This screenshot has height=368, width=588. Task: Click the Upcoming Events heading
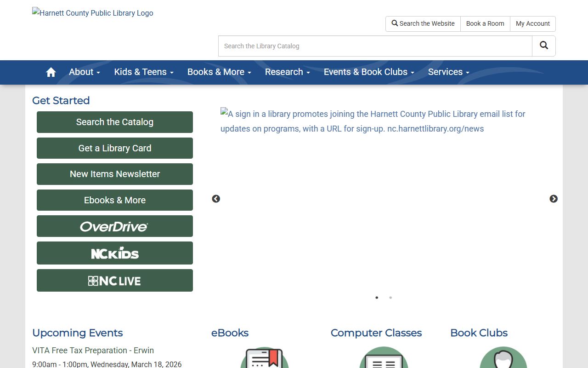(x=78, y=333)
